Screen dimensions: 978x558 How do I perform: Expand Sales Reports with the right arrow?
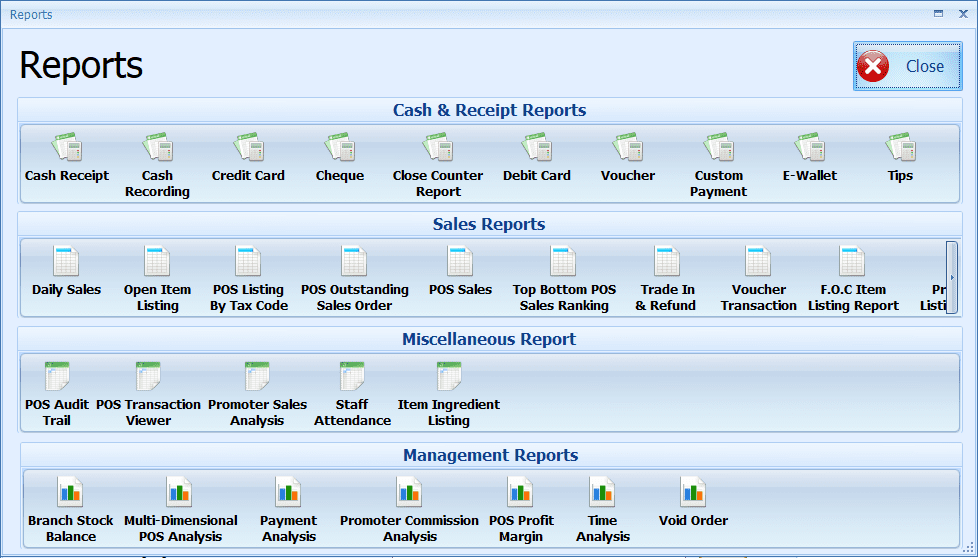tap(951, 277)
